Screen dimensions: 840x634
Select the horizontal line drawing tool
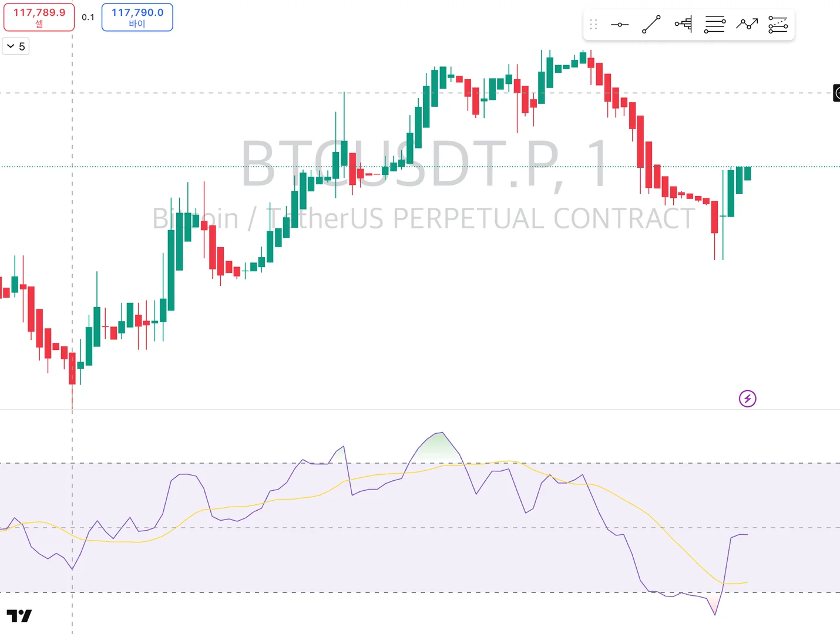pos(620,25)
